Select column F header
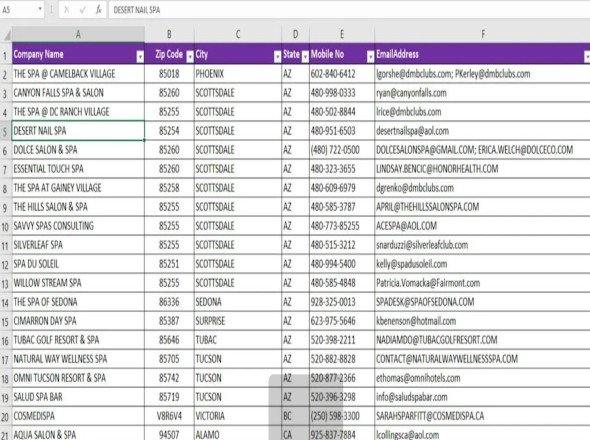590x440 pixels. [x=482, y=34]
